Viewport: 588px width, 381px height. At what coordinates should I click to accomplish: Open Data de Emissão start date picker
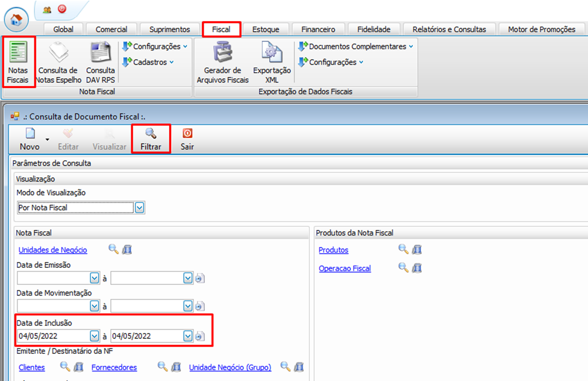94,278
